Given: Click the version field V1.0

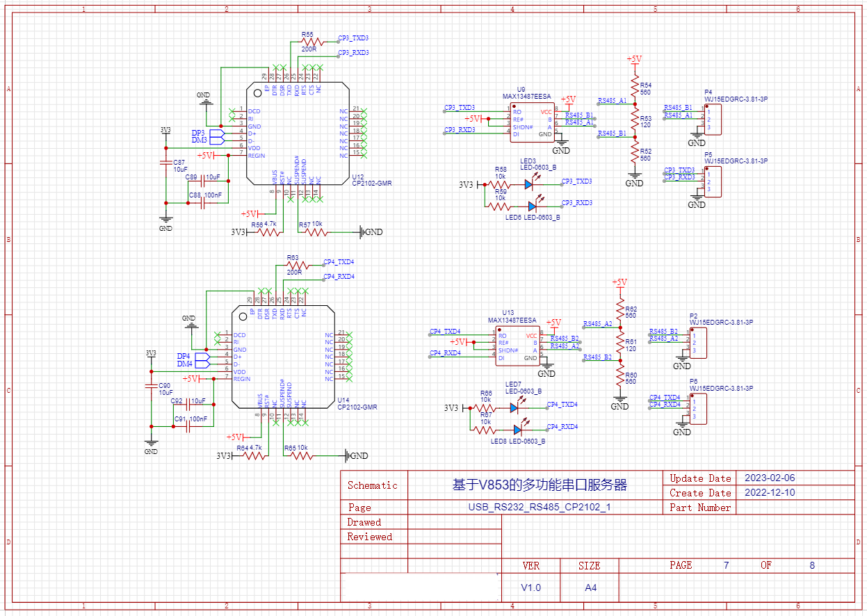Looking at the screenshot, I should (531, 587).
